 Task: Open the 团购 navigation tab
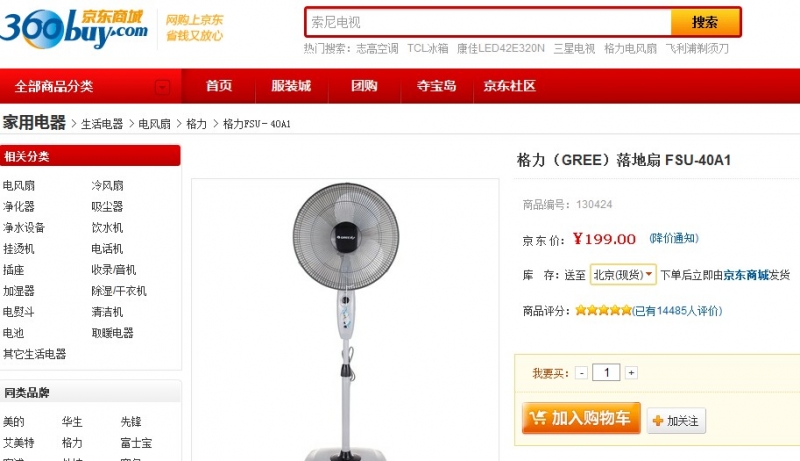point(364,86)
